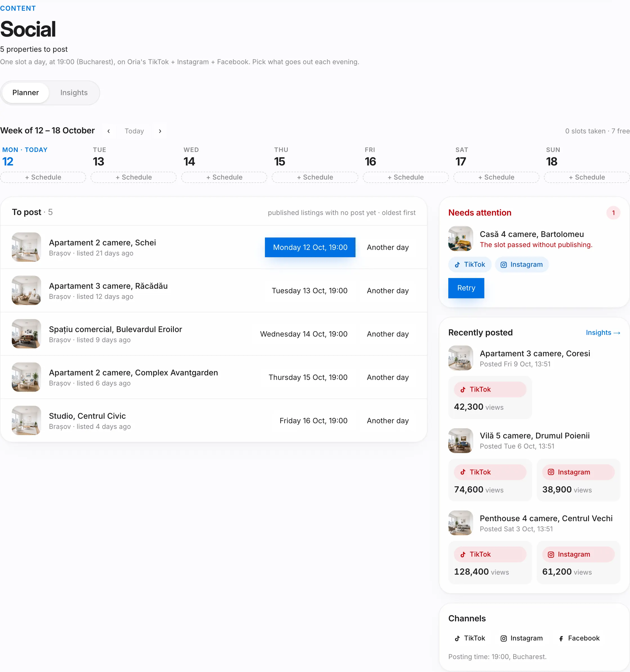
Task: Retry publishing the Bartolomeu post
Action: pos(466,288)
